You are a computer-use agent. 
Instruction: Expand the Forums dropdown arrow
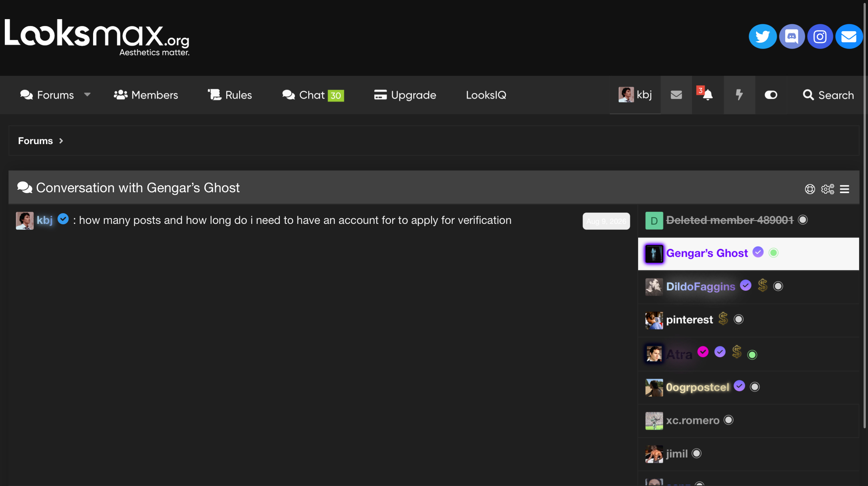coord(87,94)
